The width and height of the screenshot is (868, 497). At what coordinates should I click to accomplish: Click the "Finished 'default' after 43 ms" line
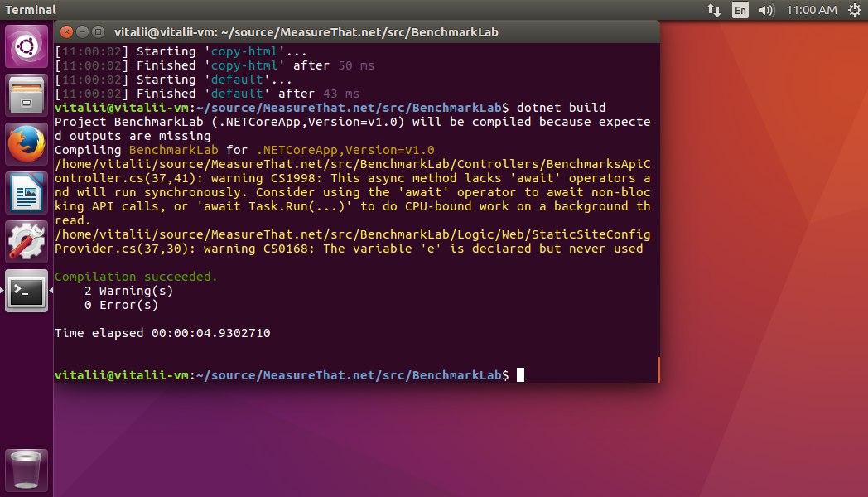(x=207, y=94)
